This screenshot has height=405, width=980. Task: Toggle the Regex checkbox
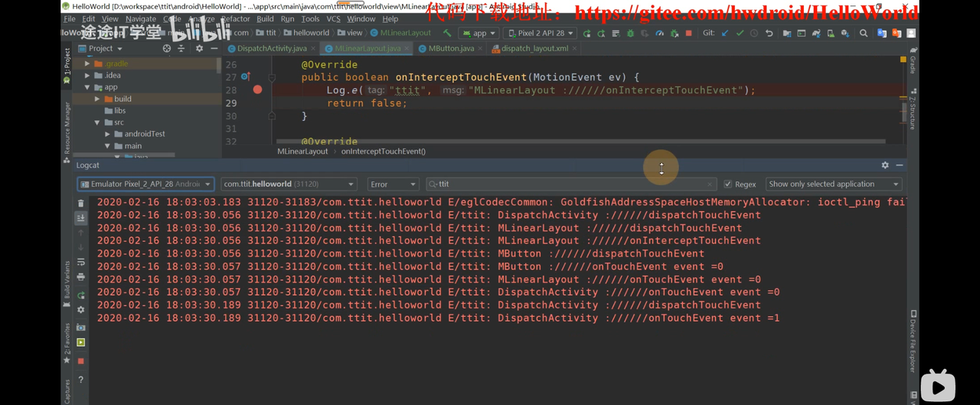pyautogui.click(x=728, y=185)
